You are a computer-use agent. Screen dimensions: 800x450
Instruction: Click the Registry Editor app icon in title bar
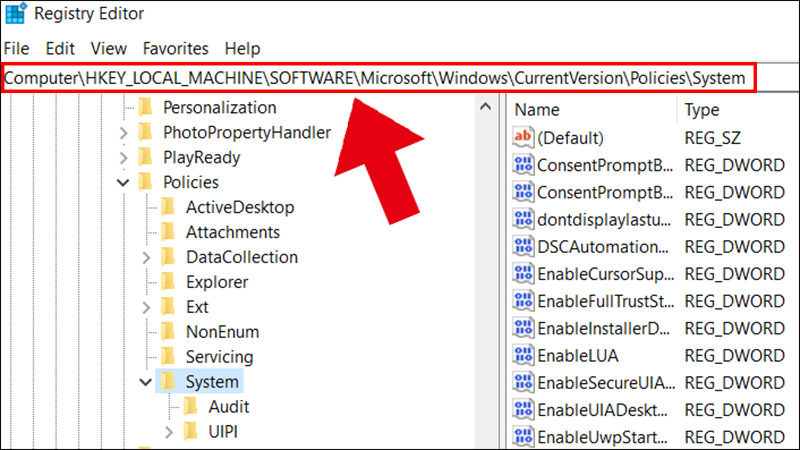[15, 14]
